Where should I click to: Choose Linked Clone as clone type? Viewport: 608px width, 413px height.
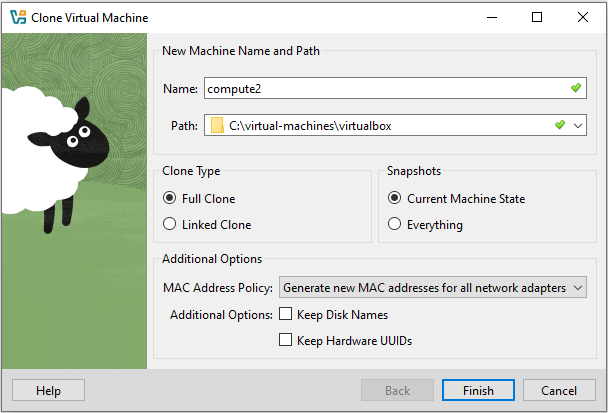pyautogui.click(x=170, y=224)
